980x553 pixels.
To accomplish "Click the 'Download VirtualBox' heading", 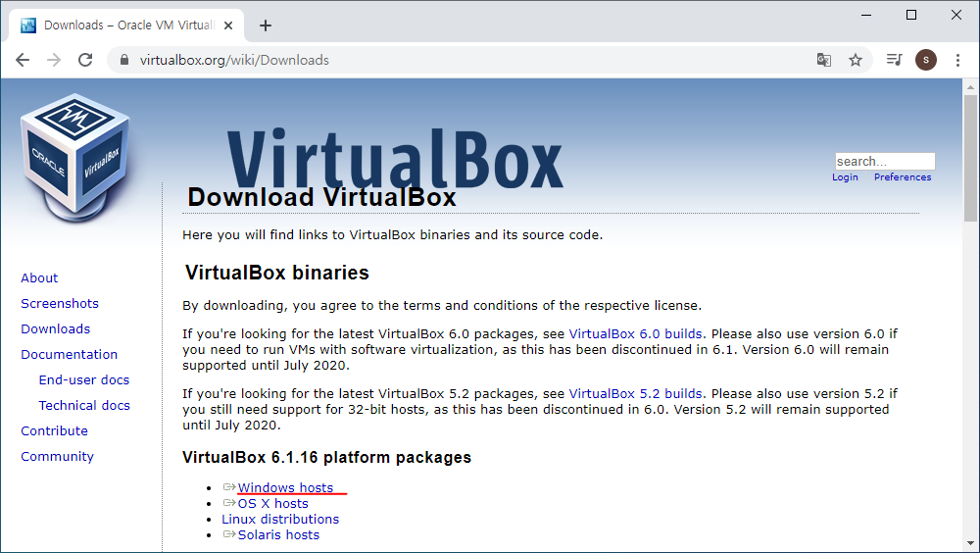I will pyautogui.click(x=321, y=198).
